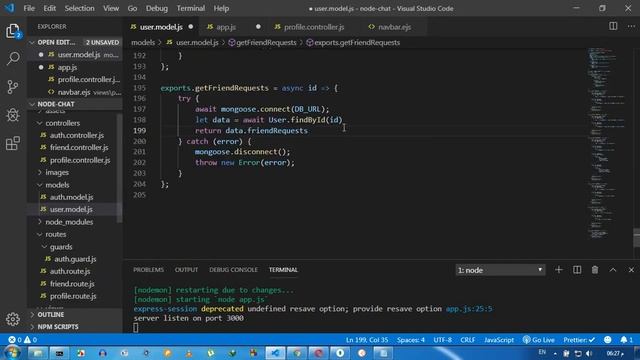Switch to the profile.controller.js editor tab
Viewport: 640px width, 360px height.
[x=313, y=27]
